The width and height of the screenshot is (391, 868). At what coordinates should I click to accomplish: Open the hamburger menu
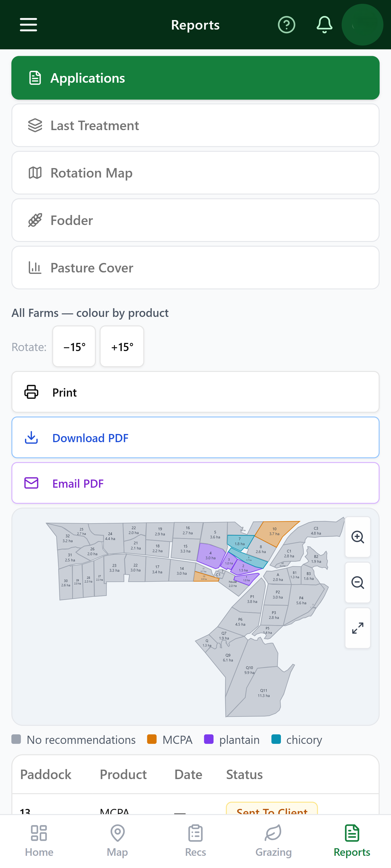click(28, 25)
